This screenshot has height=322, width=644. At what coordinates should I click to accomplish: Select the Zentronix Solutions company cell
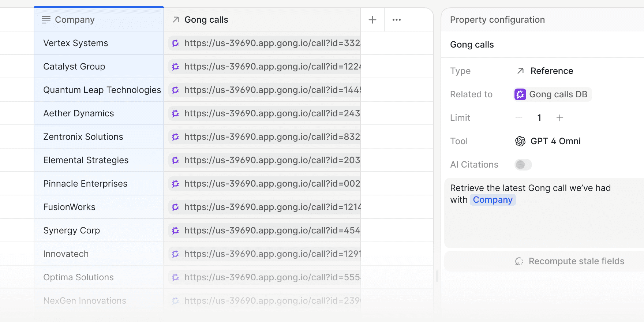coord(99,137)
